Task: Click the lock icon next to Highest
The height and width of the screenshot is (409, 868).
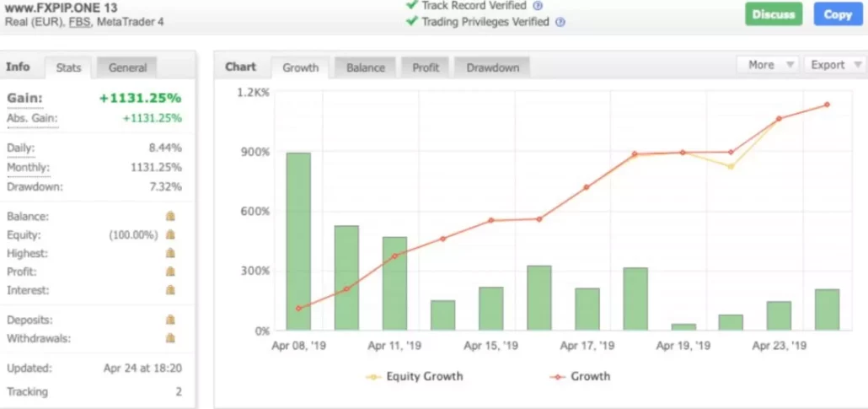Action: pyautogui.click(x=170, y=254)
